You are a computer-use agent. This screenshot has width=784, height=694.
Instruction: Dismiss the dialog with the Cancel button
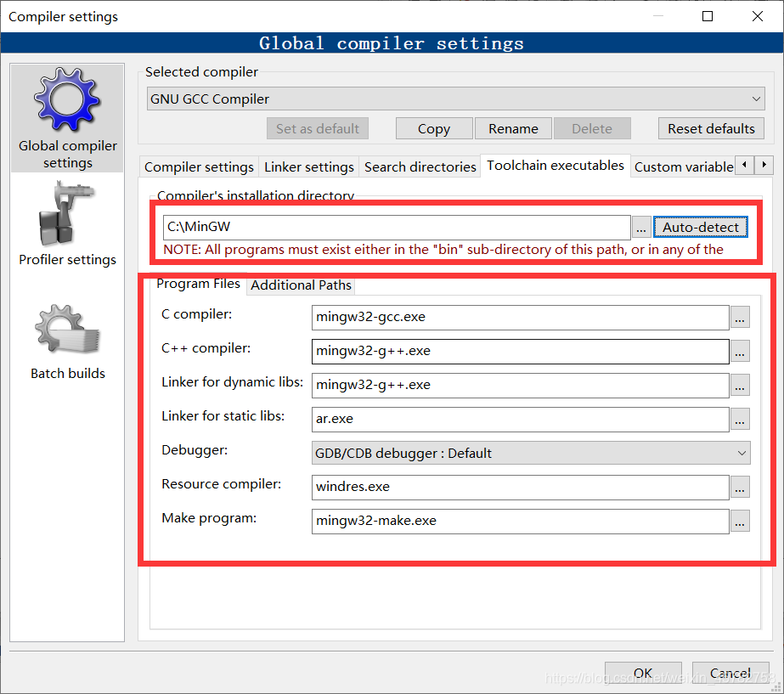(730, 673)
